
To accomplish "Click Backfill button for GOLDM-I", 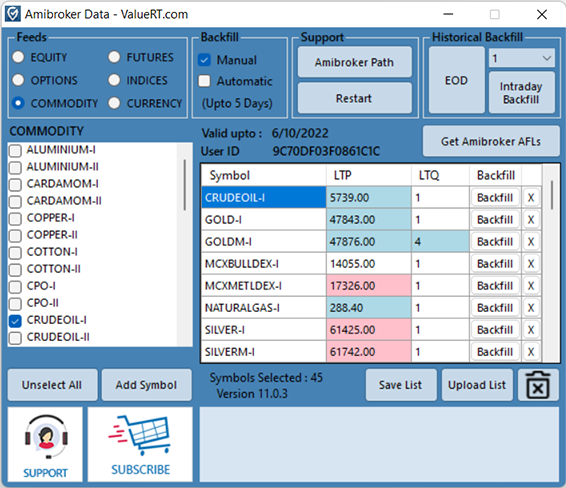I will tap(495, 241).
